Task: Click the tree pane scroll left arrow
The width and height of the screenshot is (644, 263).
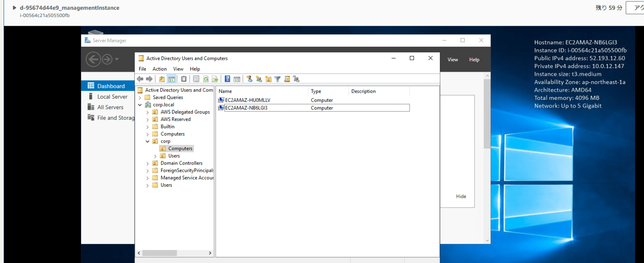Action: pos(139,253)
